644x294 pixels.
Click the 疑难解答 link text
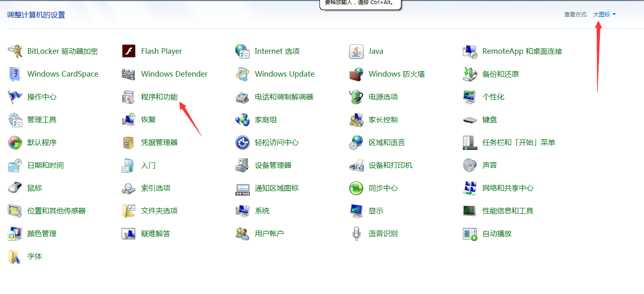tap(156, 233)
